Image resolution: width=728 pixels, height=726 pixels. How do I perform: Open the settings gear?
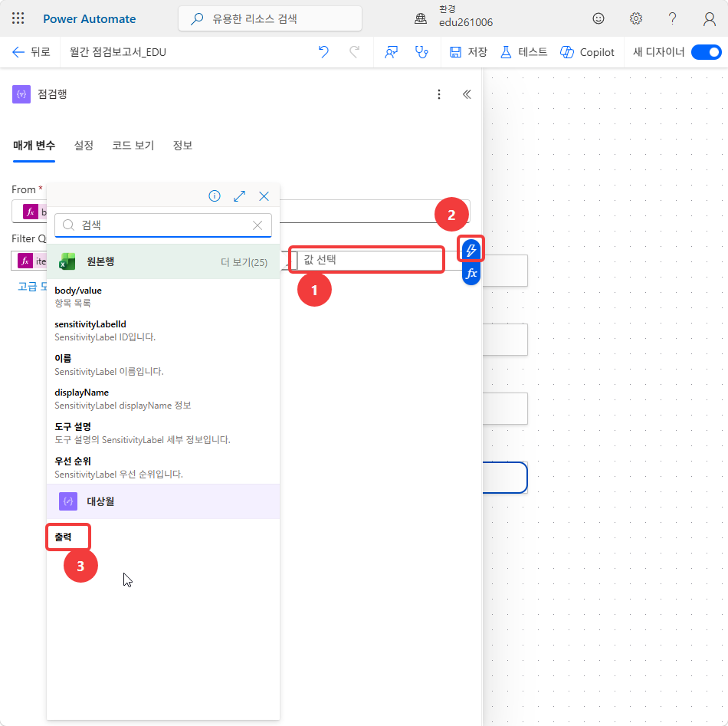(635, 18)
